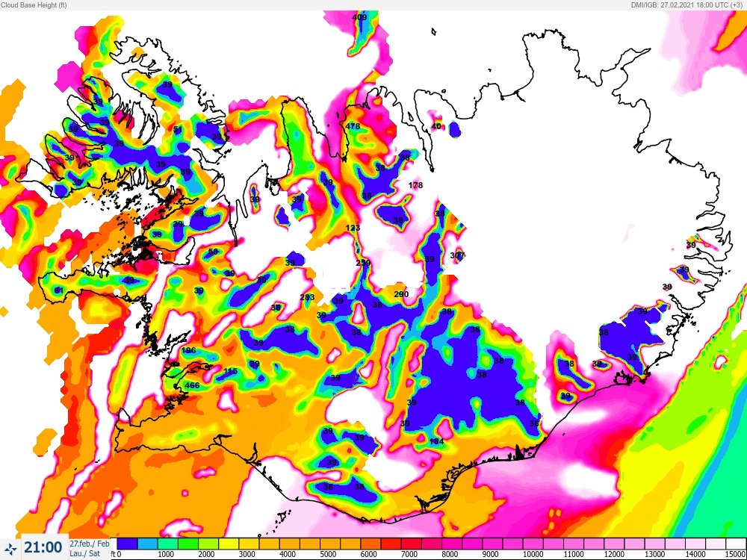
Task: Click the 478 cloud base value on map
Action: pos(353,126)
